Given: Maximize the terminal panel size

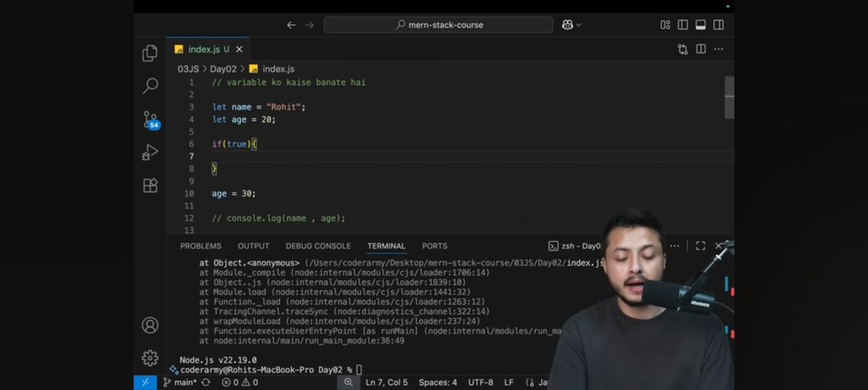Looking at the screenshot, I should (700, 246).
